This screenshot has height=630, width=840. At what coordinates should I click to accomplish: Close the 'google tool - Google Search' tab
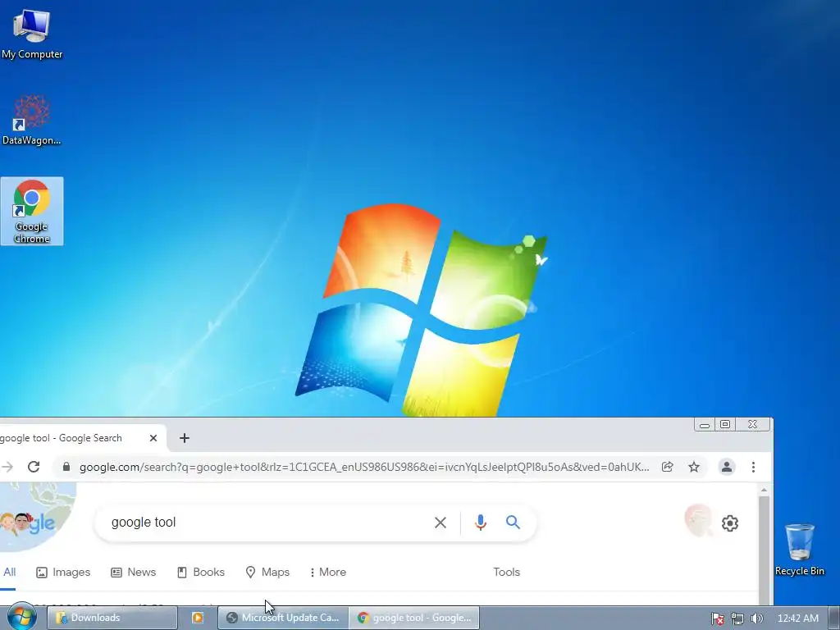[x=153, y=438]
